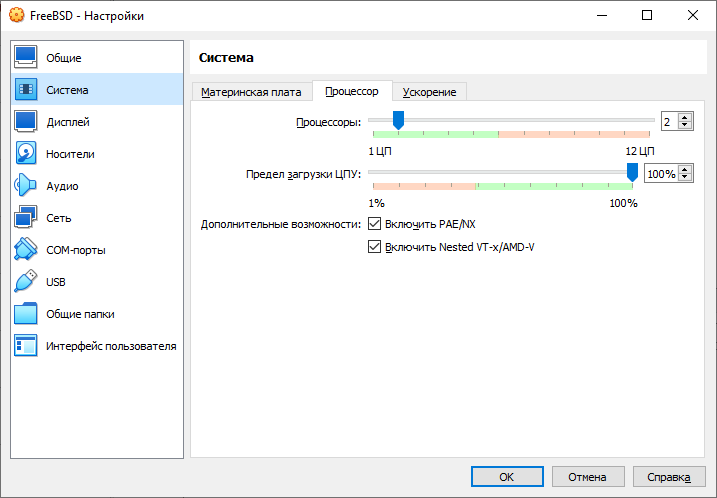
Task: Click the Предел загрузки ЦПУ: label
Action: [x=303, y=174]
